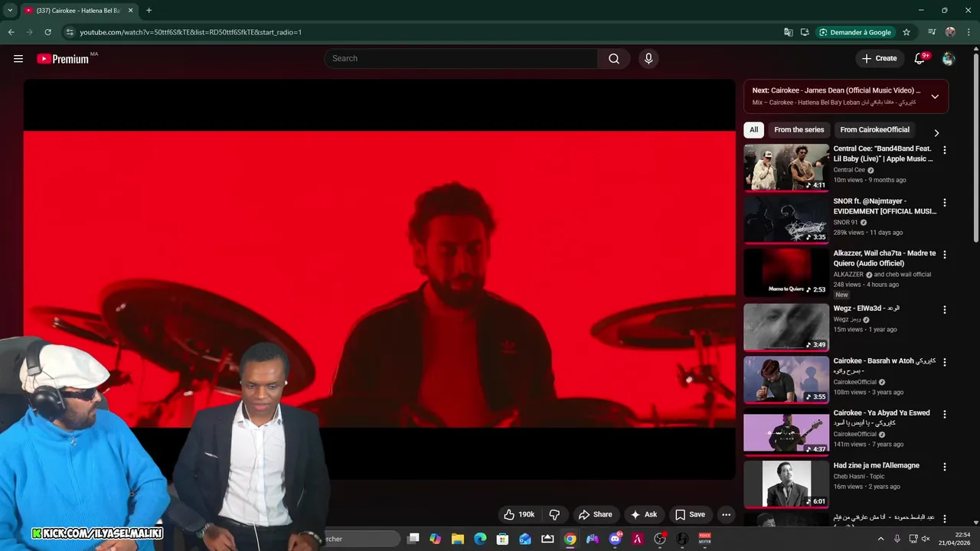Show hidden system tray icons
The height and width of the screenshot is (551, 980).
pyautogui.click(x=880, y=539)
